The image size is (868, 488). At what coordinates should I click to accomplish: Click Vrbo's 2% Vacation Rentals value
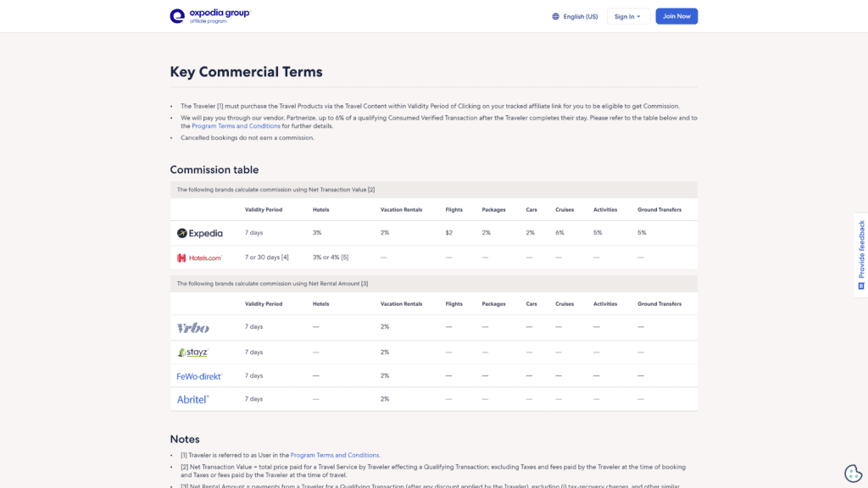pyautogui.click(x=385, y=327)
